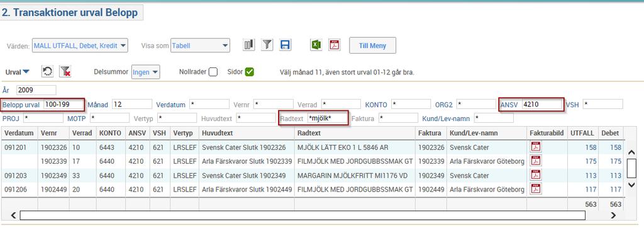Open invoice PDF for Vernr 1902449 row

pyautogui.click(x=536, y=189)
